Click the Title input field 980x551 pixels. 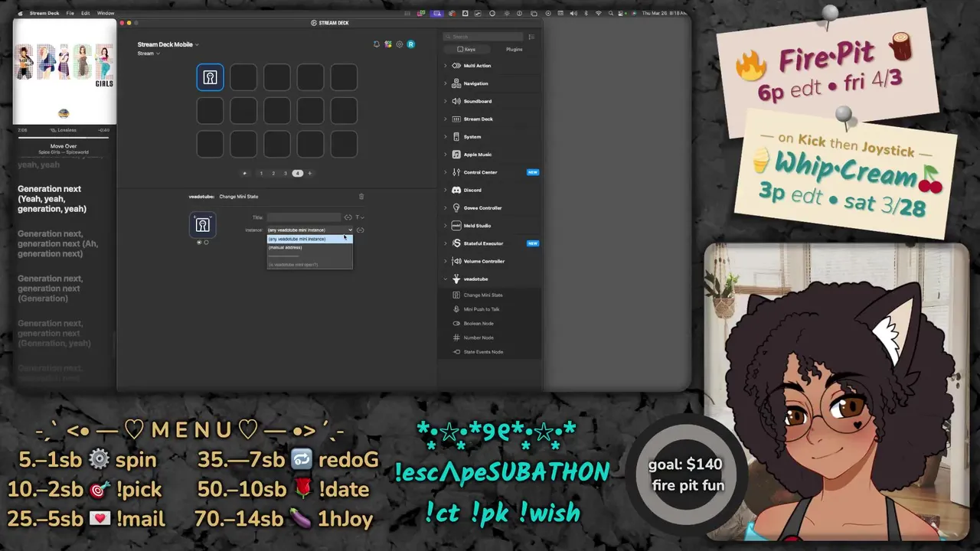tap(304, 217)
